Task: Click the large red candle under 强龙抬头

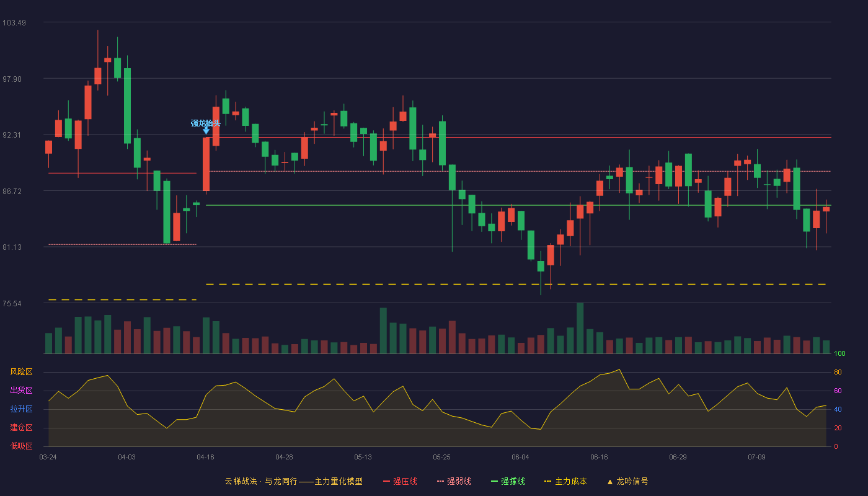Action: [x=206, y=164]
